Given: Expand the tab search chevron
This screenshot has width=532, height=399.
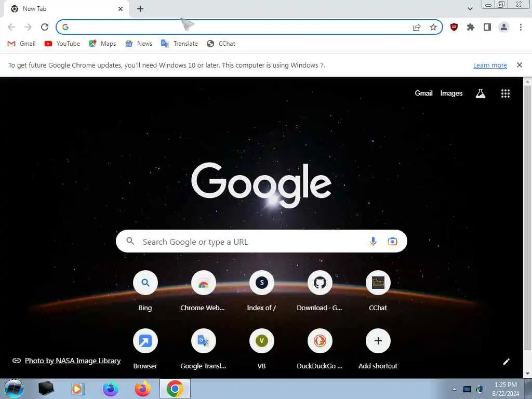Looking at the screenshot, I should pos(470,9).
